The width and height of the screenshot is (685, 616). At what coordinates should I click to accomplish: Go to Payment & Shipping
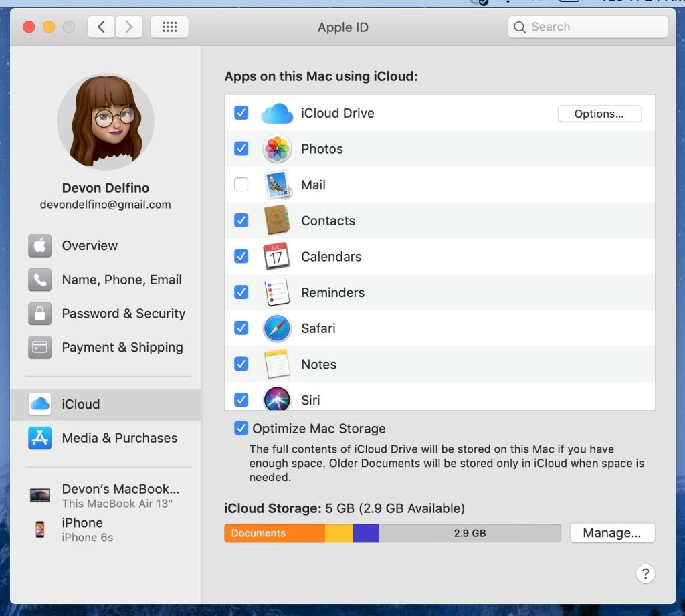point(106,347)
